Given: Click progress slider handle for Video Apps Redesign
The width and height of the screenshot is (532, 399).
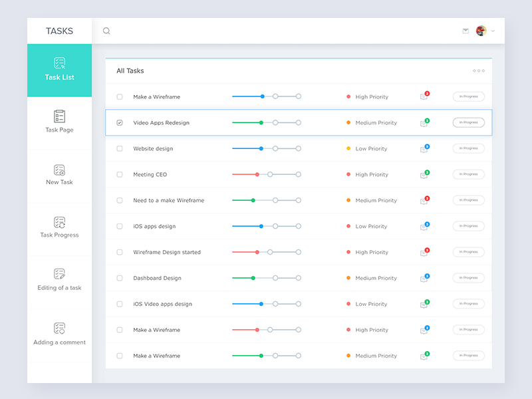Looking at the screenshot, I should (261, 122).
